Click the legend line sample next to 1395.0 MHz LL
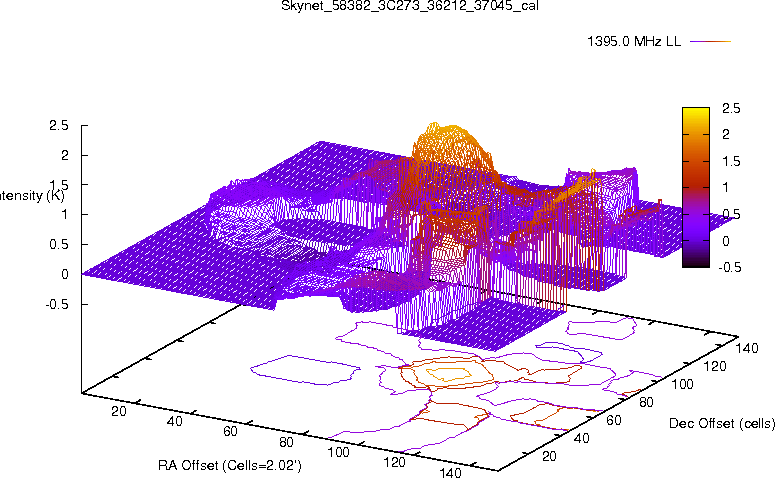The width and height of the screenshot is (775, 478). coord(710,42)
